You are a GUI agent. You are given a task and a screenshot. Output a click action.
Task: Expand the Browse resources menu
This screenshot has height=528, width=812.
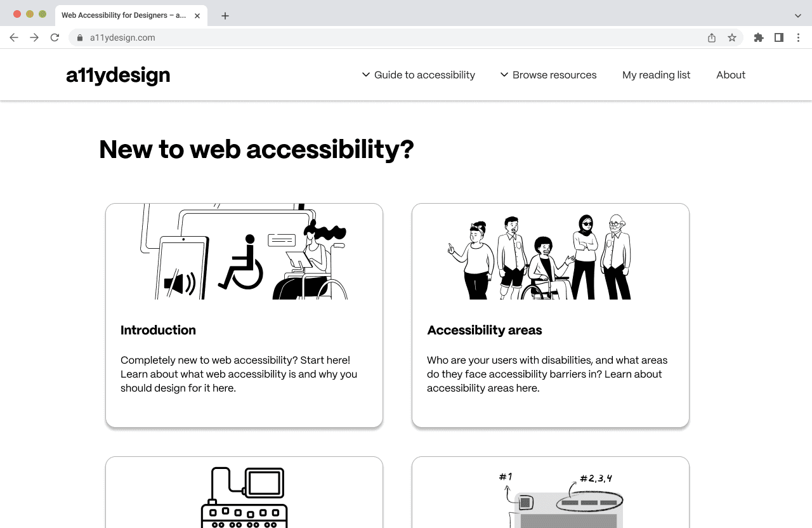(548, 75)
